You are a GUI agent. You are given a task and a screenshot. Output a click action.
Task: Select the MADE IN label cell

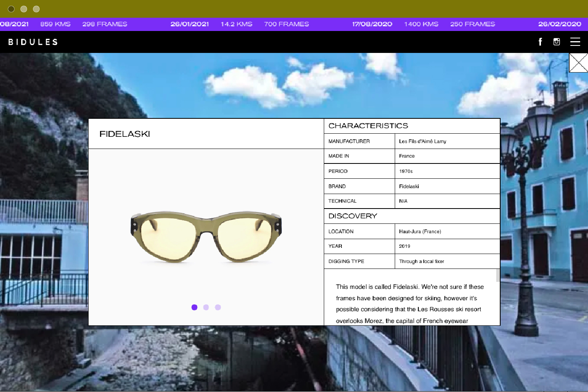click(359, 156)
